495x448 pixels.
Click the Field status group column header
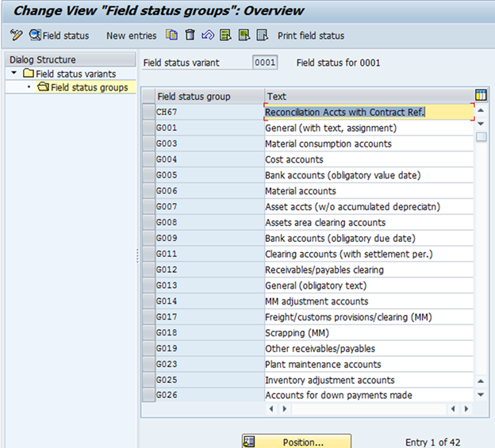tap(209, 96)
